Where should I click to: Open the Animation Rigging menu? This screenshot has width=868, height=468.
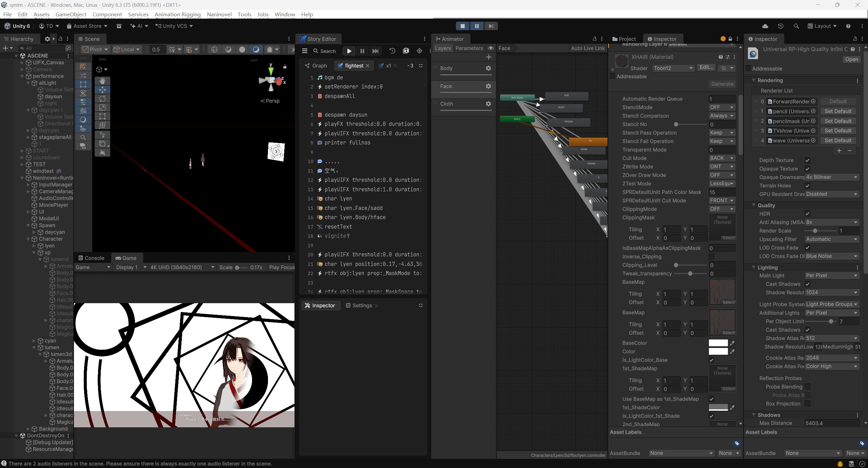point(177,14)
